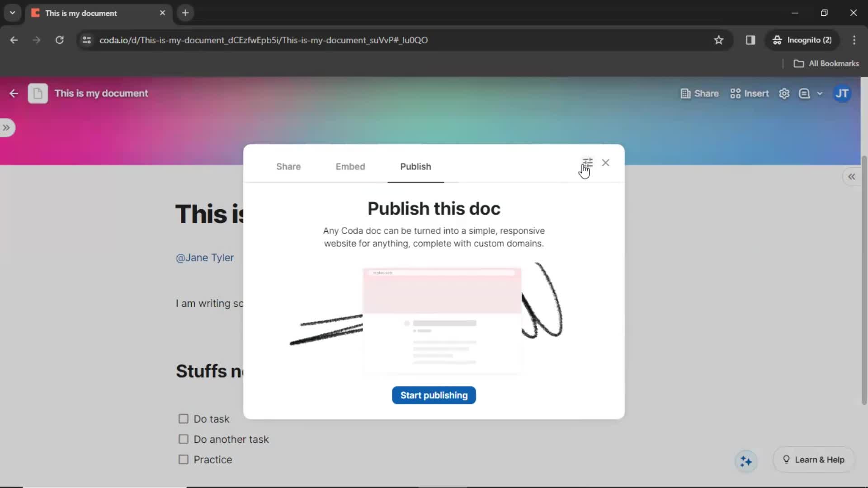The height and width of the screenshot is (488, 868).
Task: Click the expand sidebar toggle
Action: pos(7,127)
